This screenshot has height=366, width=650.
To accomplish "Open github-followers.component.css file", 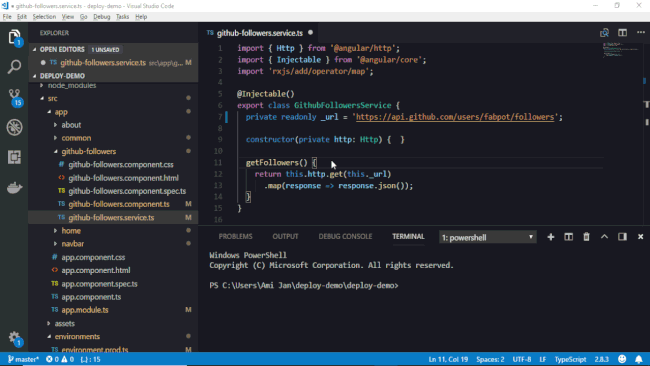I will [121, 165].
